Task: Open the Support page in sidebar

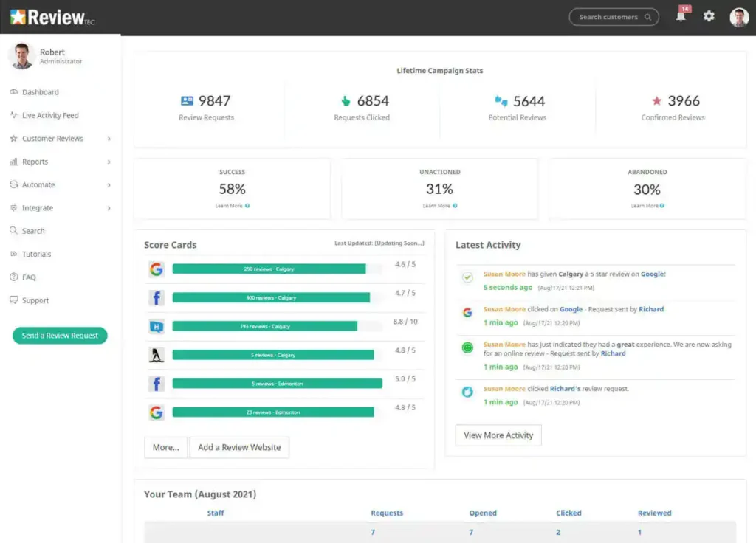Action: [x=35, y=301]
